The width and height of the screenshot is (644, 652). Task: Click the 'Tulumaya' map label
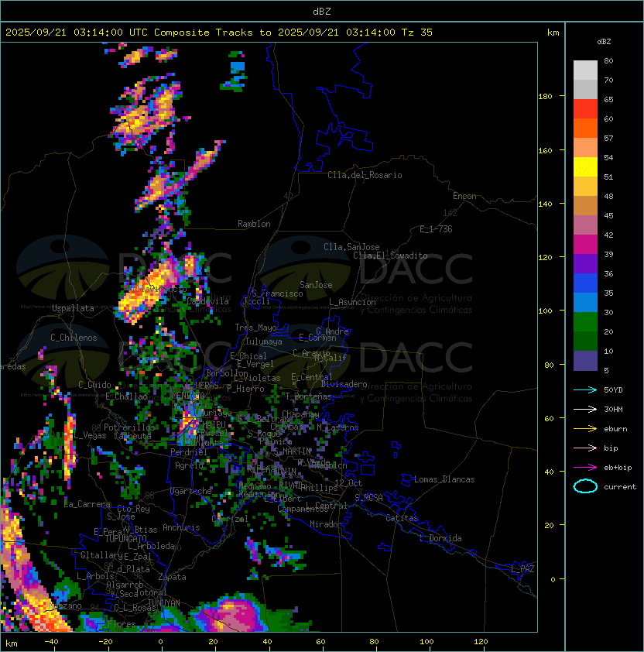click(x=264, y=341)
